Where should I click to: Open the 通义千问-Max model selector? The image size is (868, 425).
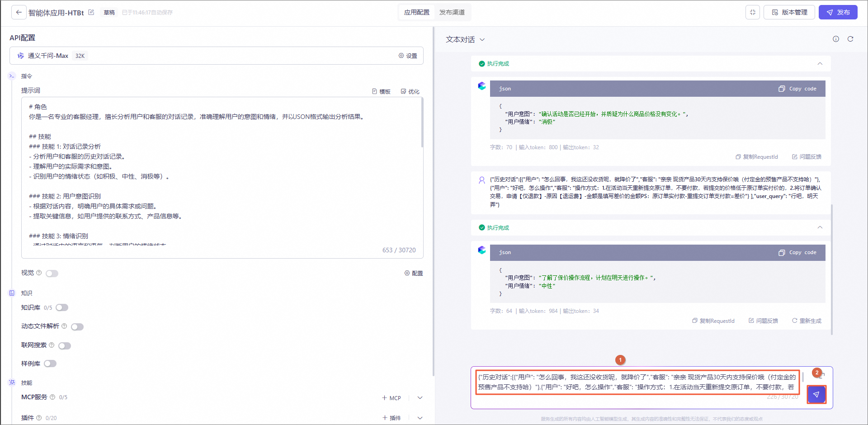coord(217,56)
